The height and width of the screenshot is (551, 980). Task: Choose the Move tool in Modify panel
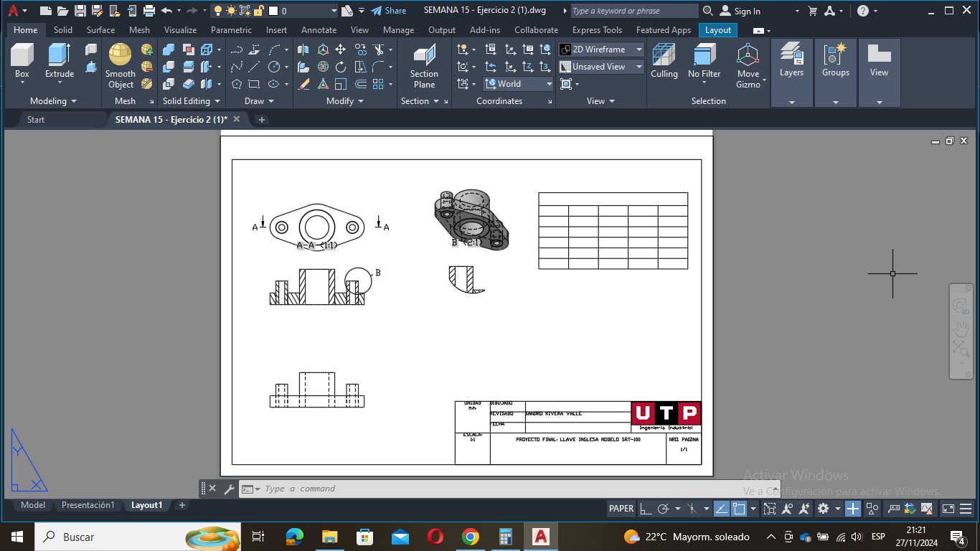(x=340, y=50)
